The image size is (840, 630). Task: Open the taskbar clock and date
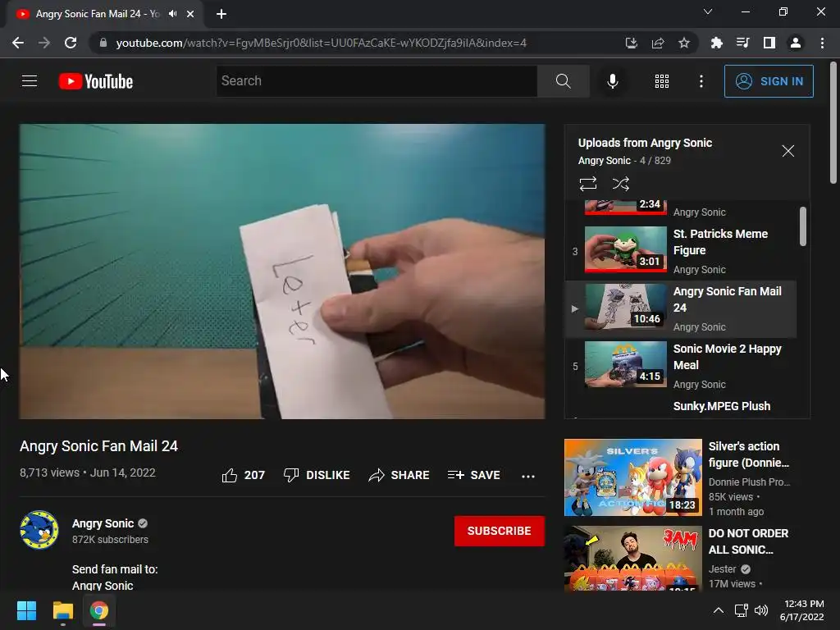pos(802,610)
